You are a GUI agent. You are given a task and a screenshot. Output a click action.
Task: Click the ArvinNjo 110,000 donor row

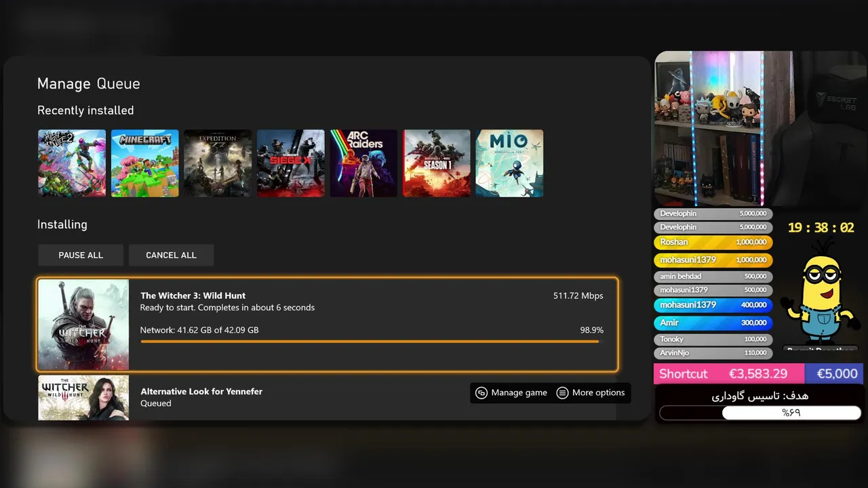click(x=713, y=353)
